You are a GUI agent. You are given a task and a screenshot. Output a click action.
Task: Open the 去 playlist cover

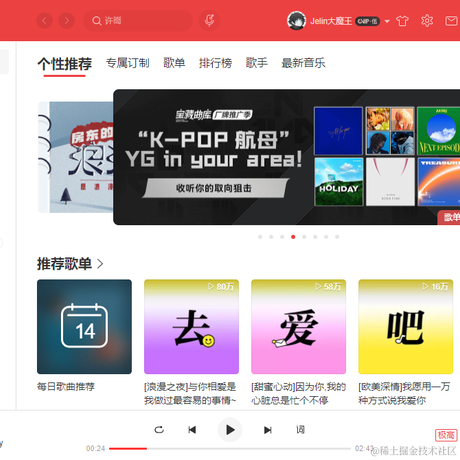(191, 326)
